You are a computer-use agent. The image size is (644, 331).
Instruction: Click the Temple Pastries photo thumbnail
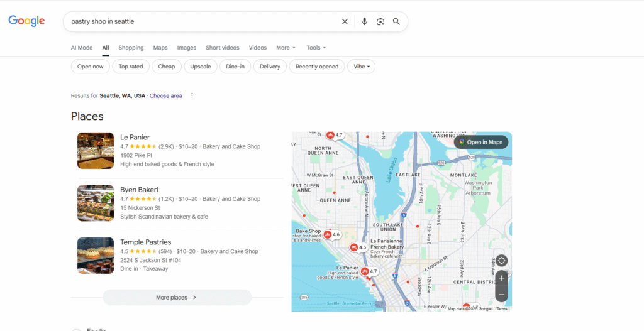coord(96,256)
